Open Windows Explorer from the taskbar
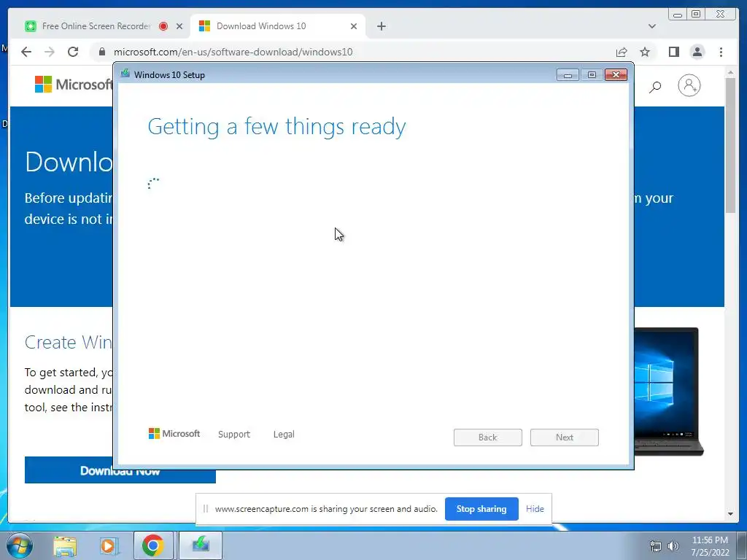The image size is (747, 560). coord(65,545)
